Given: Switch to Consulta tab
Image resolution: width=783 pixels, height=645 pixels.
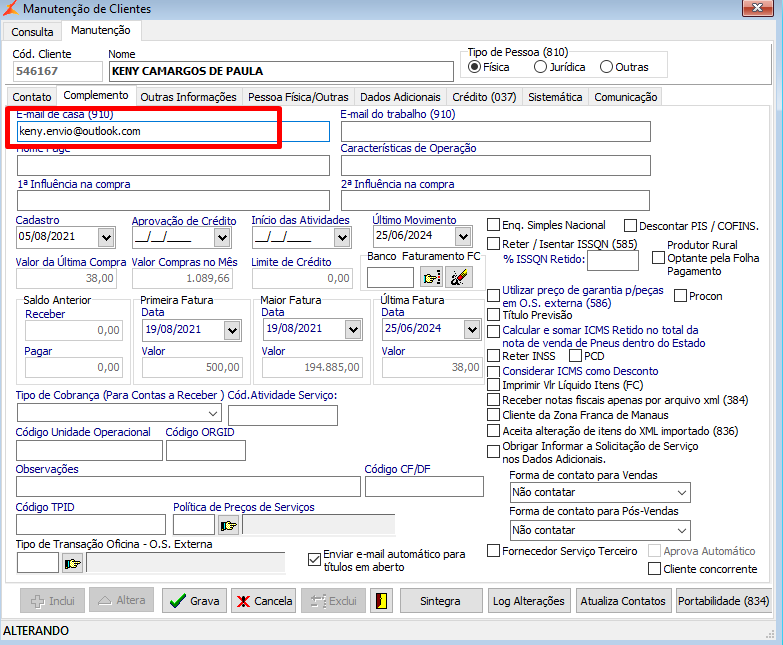Looking at the screenshot, I should (x=32, y=31).
